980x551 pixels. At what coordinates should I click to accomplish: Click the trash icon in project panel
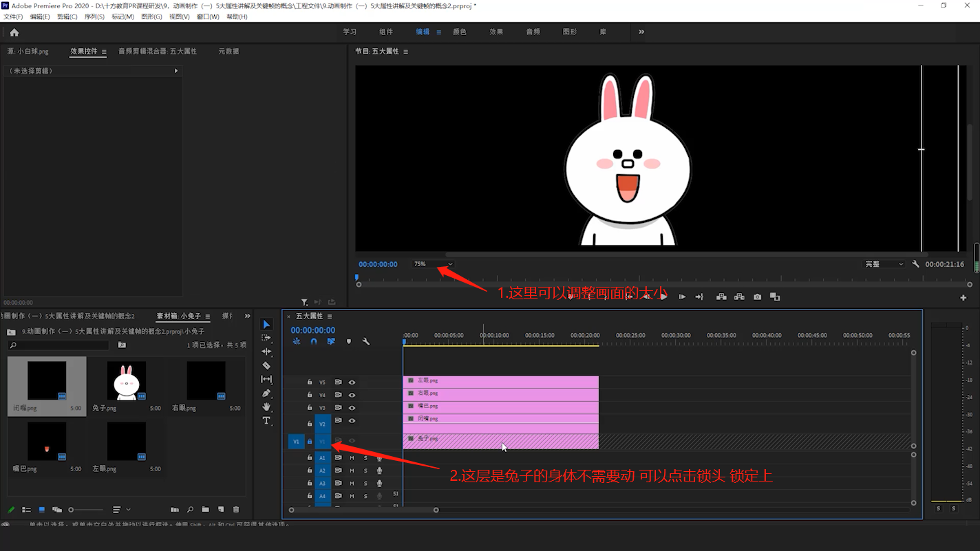(236, 510)
